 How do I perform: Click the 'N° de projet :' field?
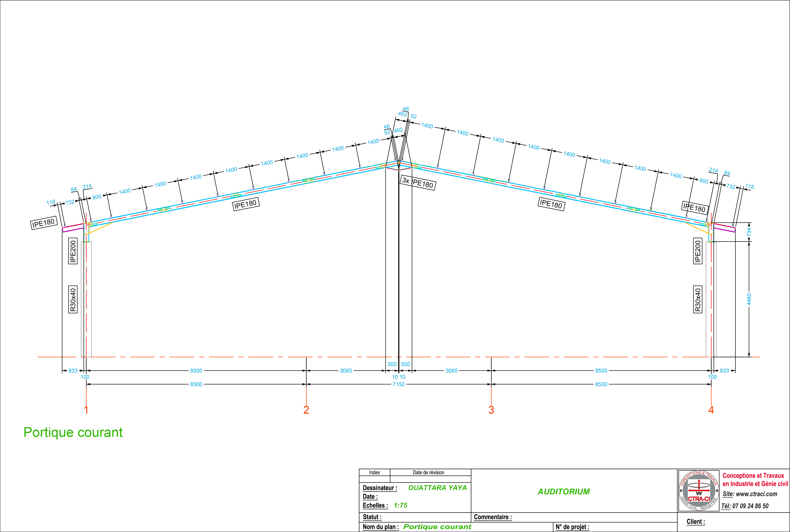572,527
